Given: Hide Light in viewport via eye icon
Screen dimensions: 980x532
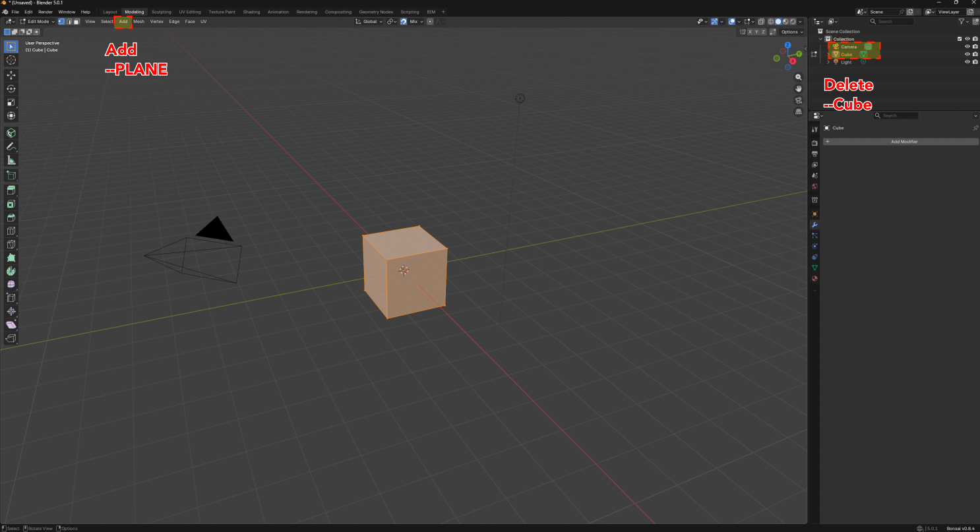Looking at the screenshot, I should 967,62.
